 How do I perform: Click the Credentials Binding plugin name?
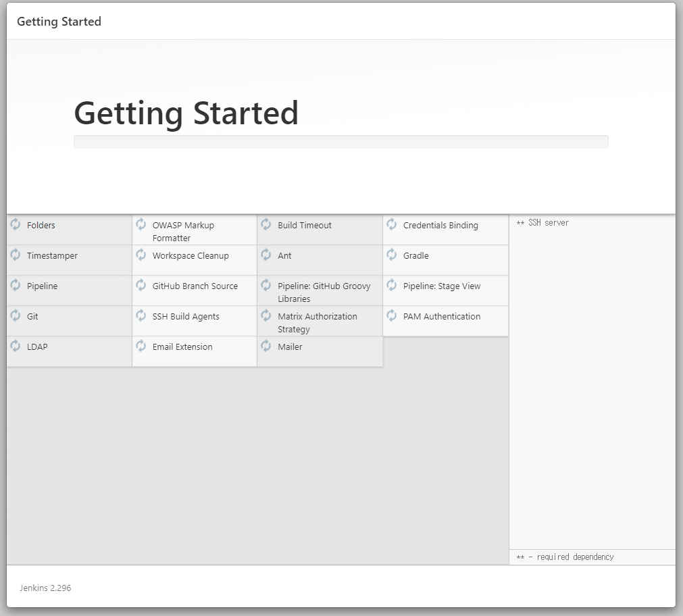pos(440,225)
